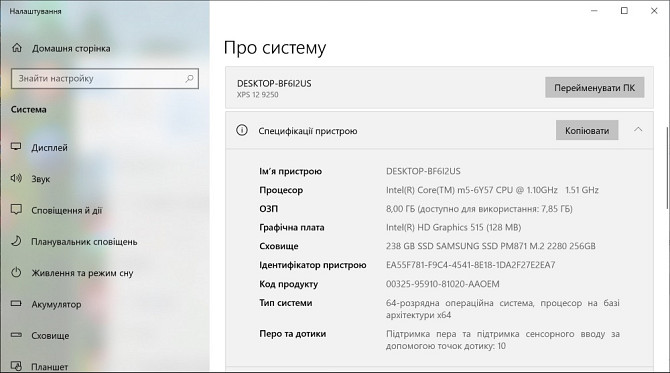The height and width of the screenshot is (373, 670).
Task: Collapse the Специфікації пристрою section chevron
Action: point(638,129)
